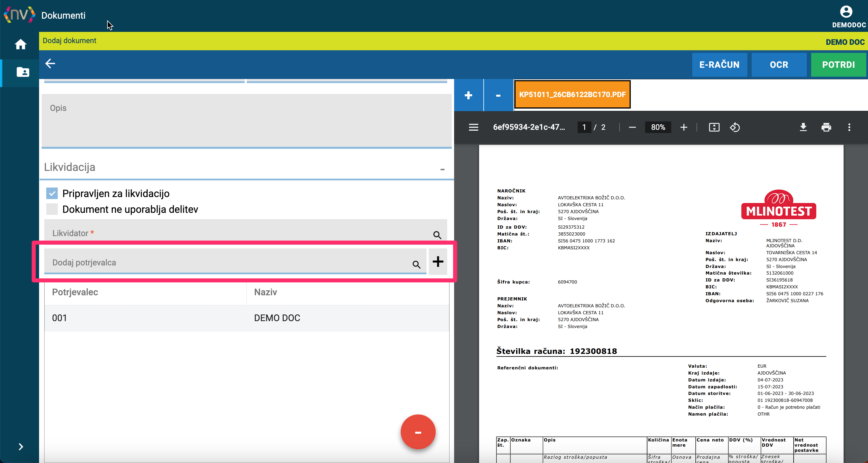Open the DEMODOC user account icon

(846, 12)
